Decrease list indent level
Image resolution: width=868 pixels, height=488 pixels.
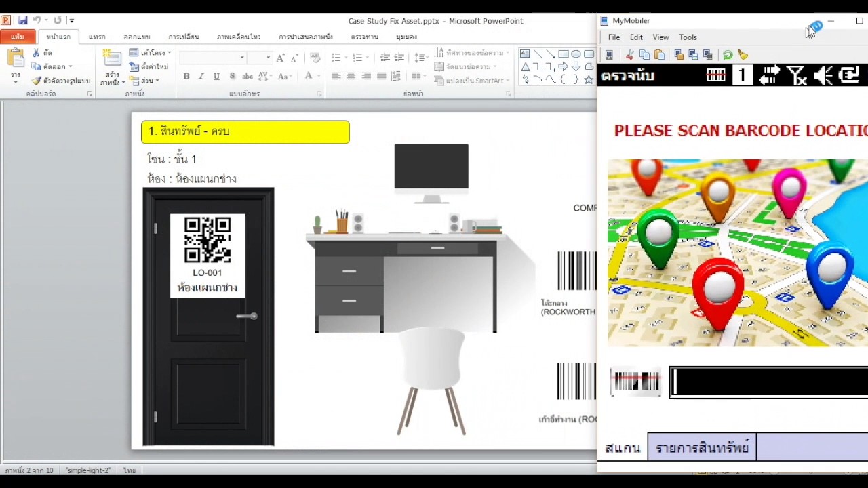384,58
